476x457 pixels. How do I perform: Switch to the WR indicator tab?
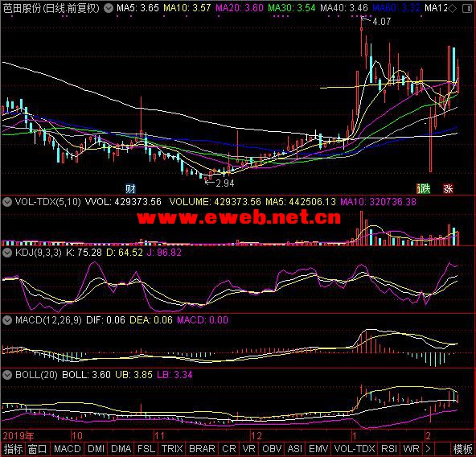pyautogui.click(x=411, y=449)
